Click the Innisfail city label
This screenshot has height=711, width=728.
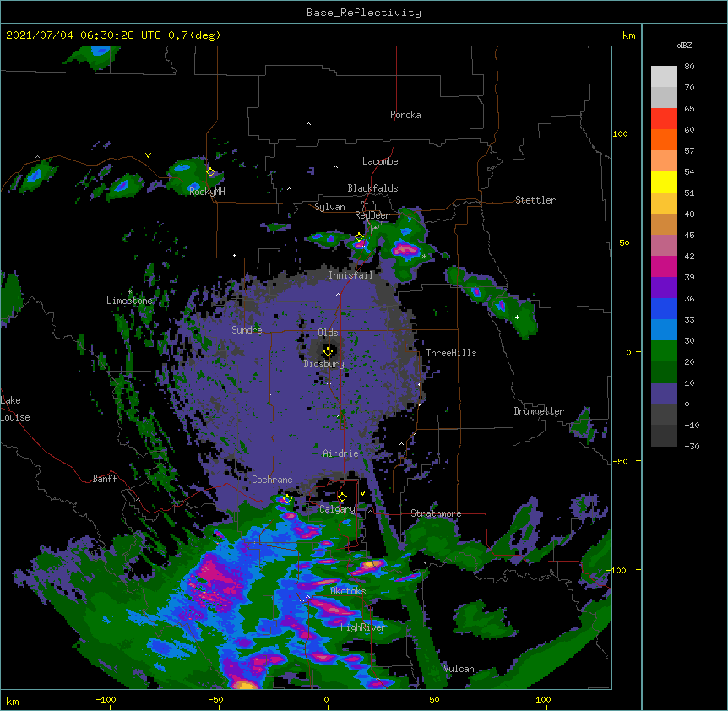point(350,275)
